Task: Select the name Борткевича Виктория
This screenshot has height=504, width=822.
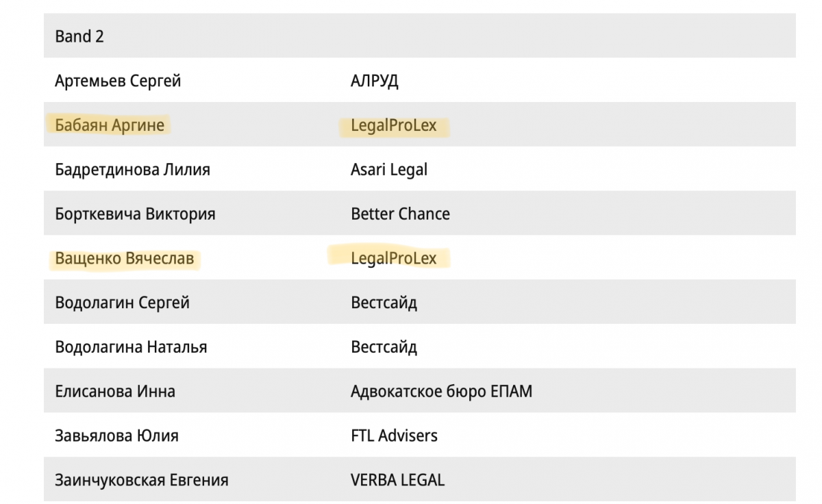Action: 135,214
